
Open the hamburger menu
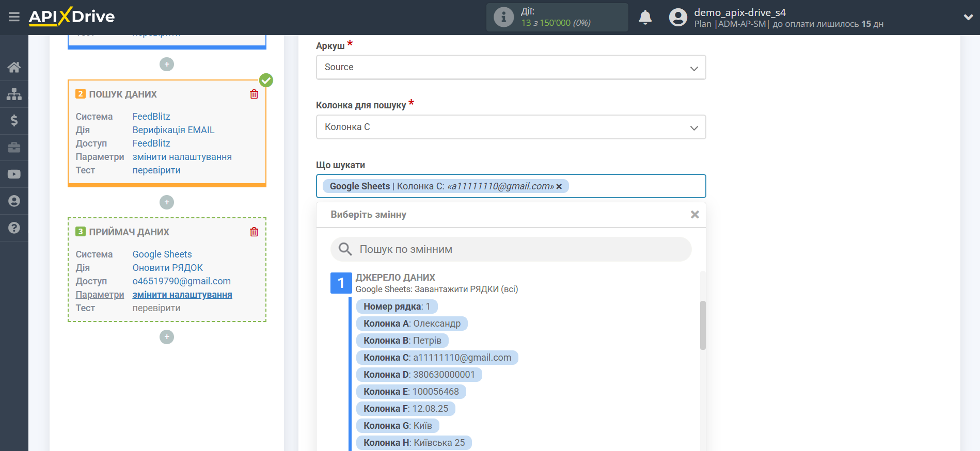pyautogui.click(x=14, y=17)
